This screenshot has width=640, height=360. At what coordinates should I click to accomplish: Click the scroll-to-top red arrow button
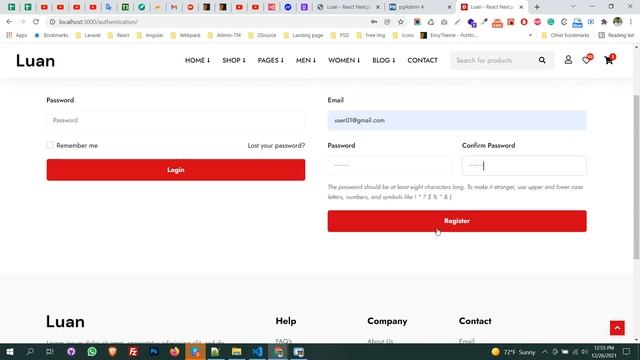617,328
